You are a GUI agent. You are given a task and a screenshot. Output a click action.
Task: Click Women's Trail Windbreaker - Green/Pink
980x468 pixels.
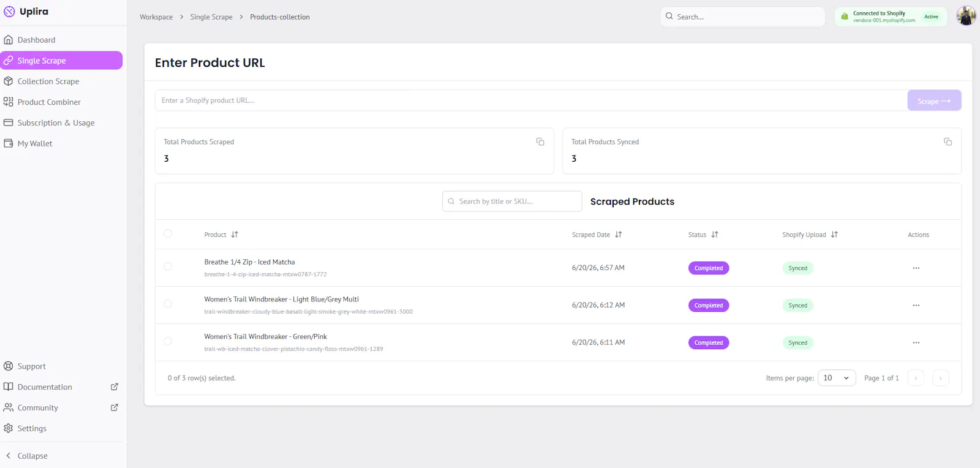(x=266, y=337)
